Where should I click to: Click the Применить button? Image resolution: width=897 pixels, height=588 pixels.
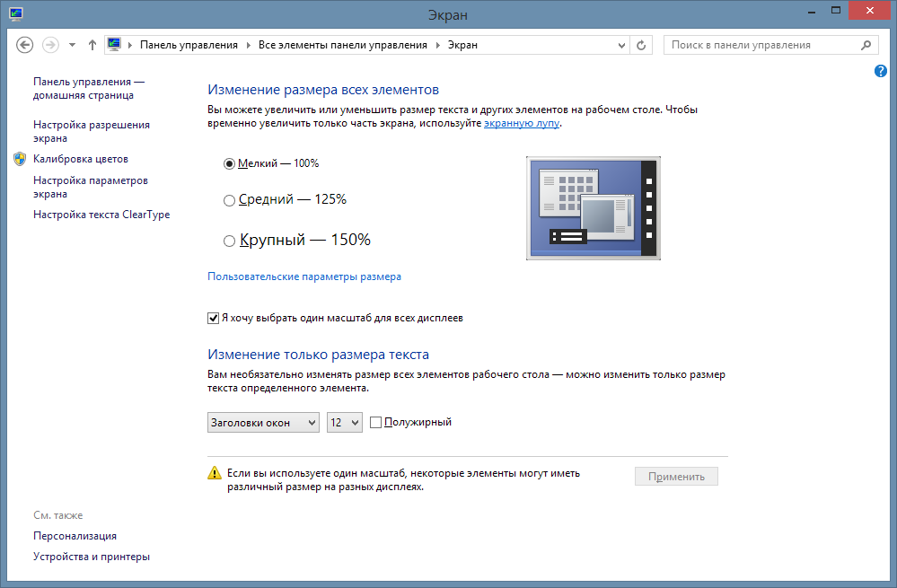click(676, 477)
